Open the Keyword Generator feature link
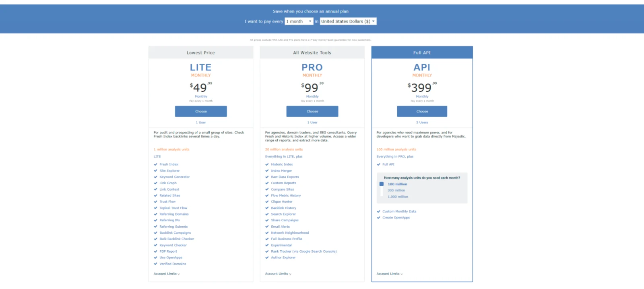Image resolution: width=644 pixels, height=289 pixels. (x=174, y=177)
